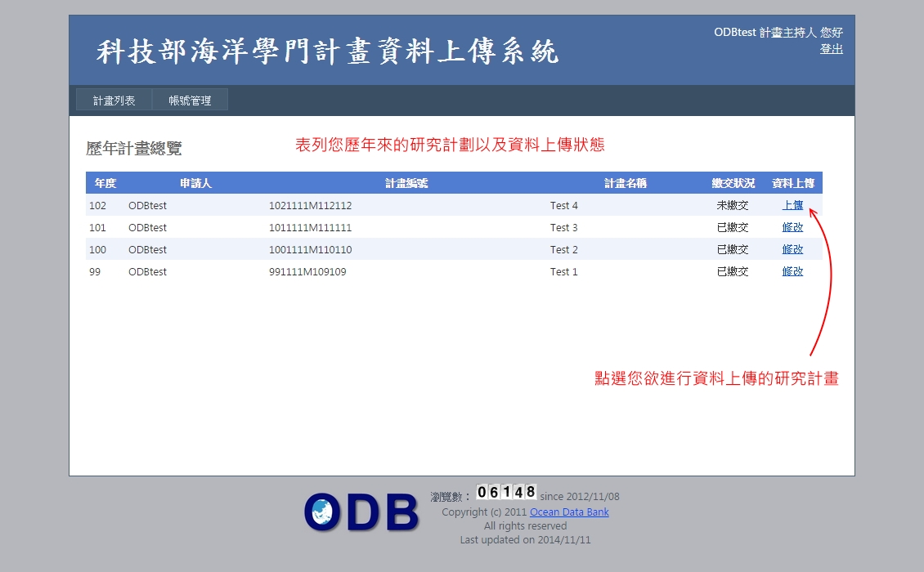Click the 歷年計畫總覽 heading
This screenshot has height=572, width=924.
[134, 149]
